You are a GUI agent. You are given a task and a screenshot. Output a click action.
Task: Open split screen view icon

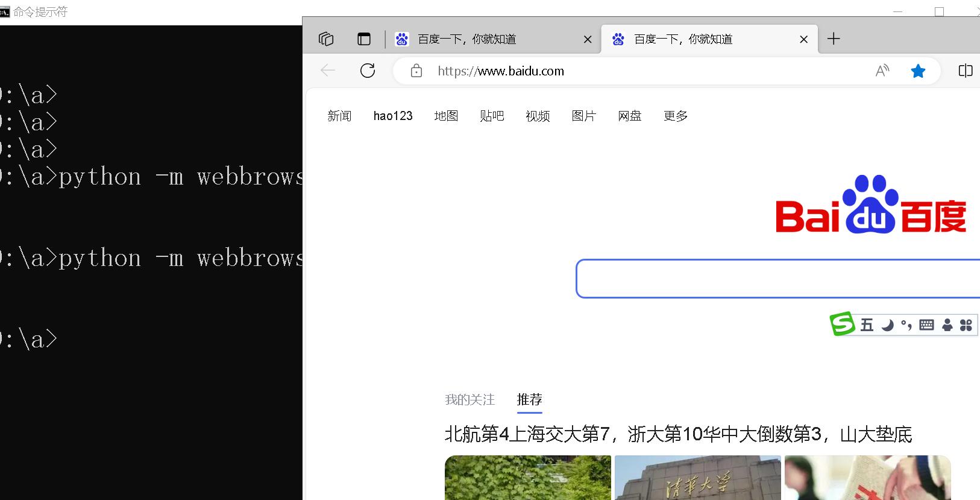click(966, 71)
